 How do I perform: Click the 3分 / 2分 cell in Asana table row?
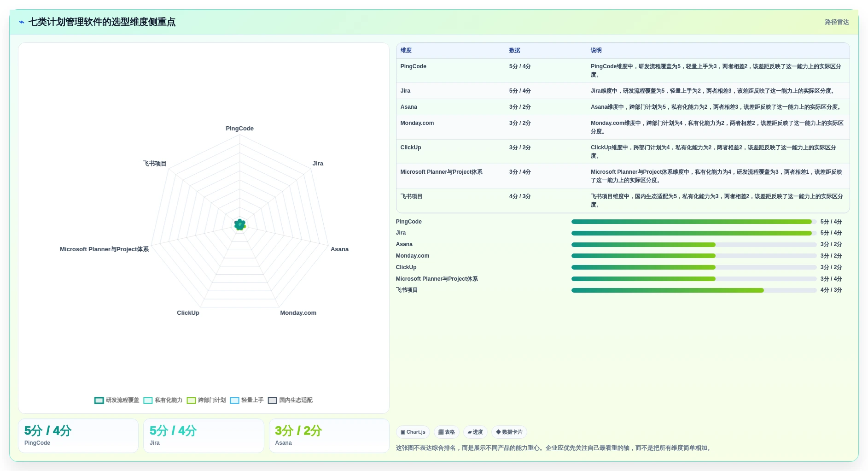tap(520, 107)
